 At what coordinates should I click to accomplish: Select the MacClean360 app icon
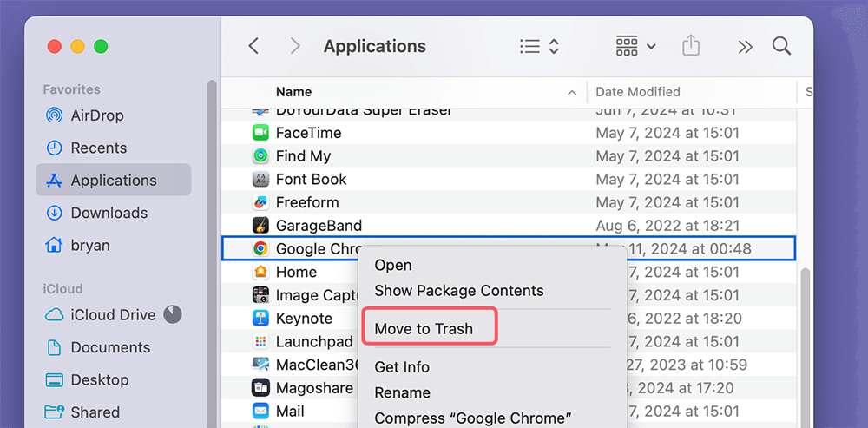click(260, 365)
